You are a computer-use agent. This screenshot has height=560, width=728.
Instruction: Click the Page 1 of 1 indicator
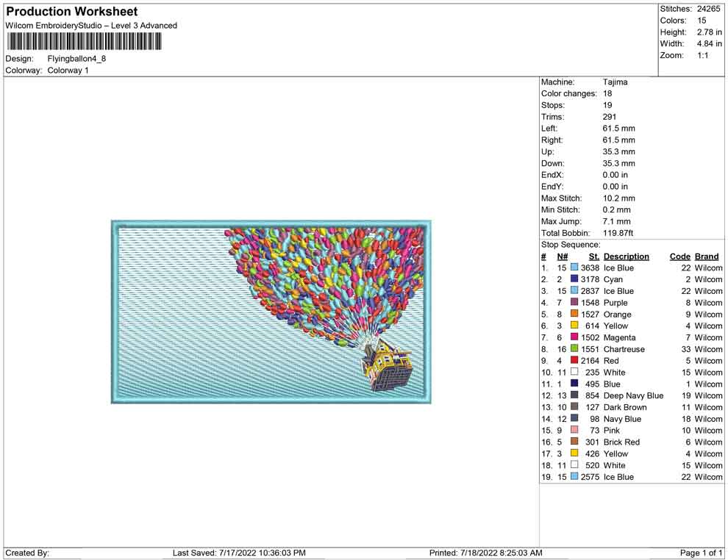[701, 553]
